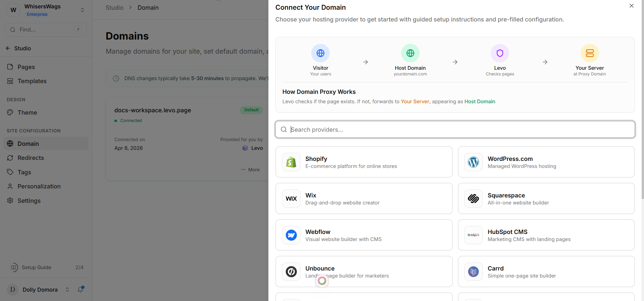Click the WordPress.com logo icon
This screenshot has width=644, height=301.
point(473,162)
